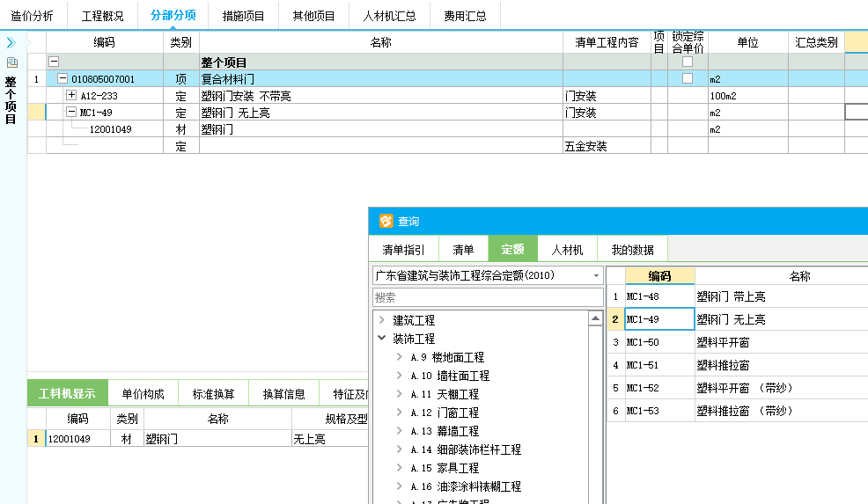Open the 其他项目 tab
868x504 pixels.
point(314,16)
